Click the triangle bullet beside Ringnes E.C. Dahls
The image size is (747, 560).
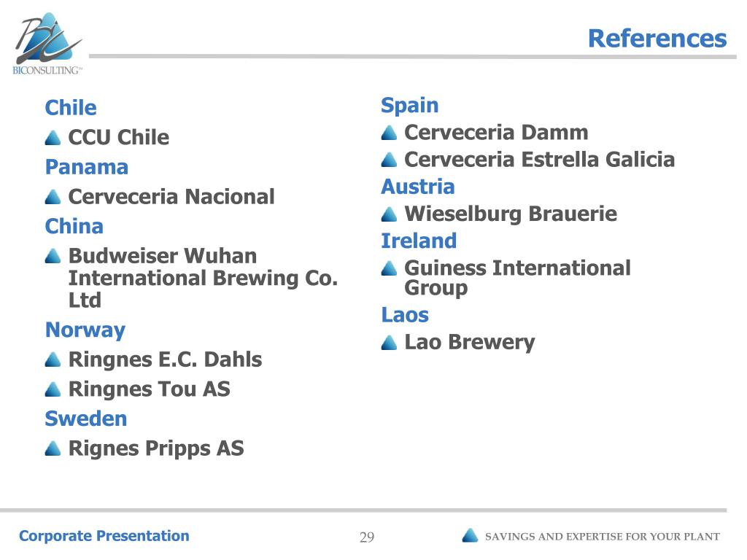pyautogui.click(x=53, y=360)
